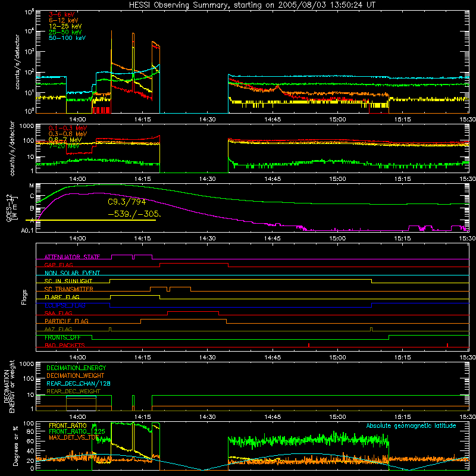Viewport: 476px width, 476px height.
Task: Click the Flags panel axis label
Action: 24,297
